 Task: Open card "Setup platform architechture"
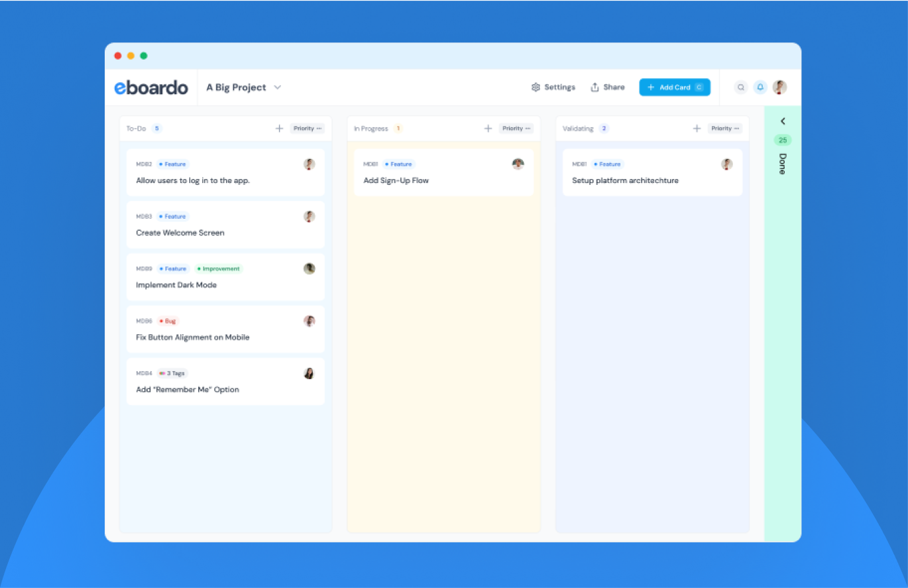652,172
